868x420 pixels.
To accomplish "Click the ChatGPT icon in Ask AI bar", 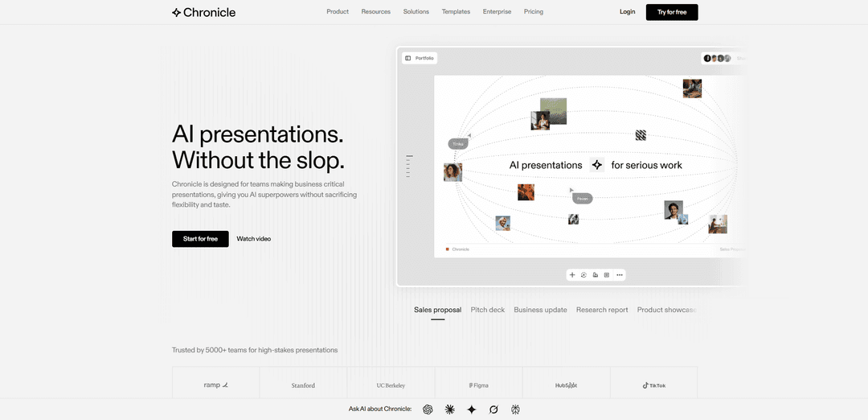I will pos(428,410).
